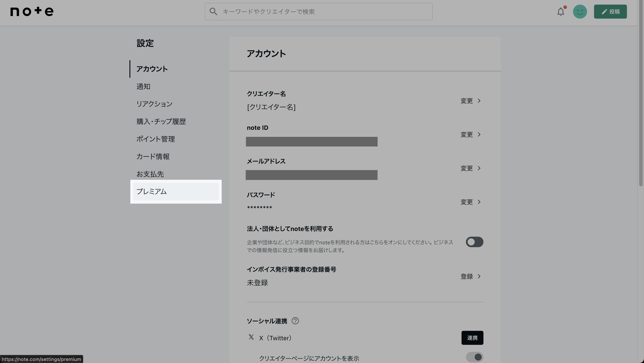Screen dimensions: 644x363
Task: Open お支払先 settings
Action: coord(150,174)
